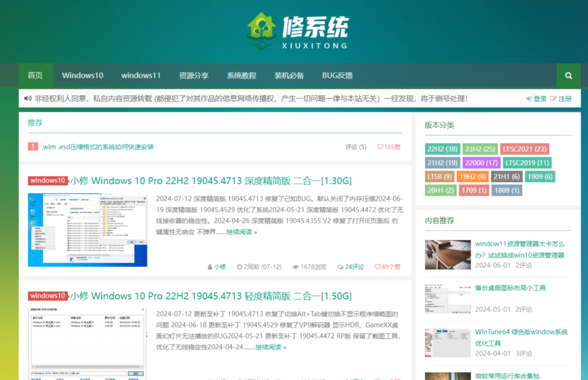Open the 首页 navigation tab
The image size is (588, 380).
point(36,76)
